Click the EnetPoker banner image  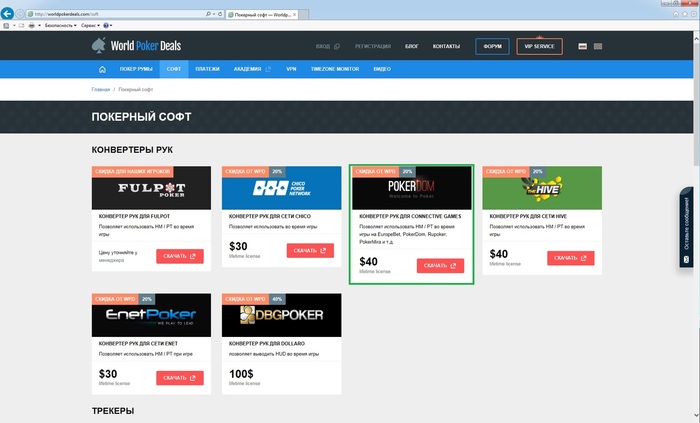pos(151,315)
